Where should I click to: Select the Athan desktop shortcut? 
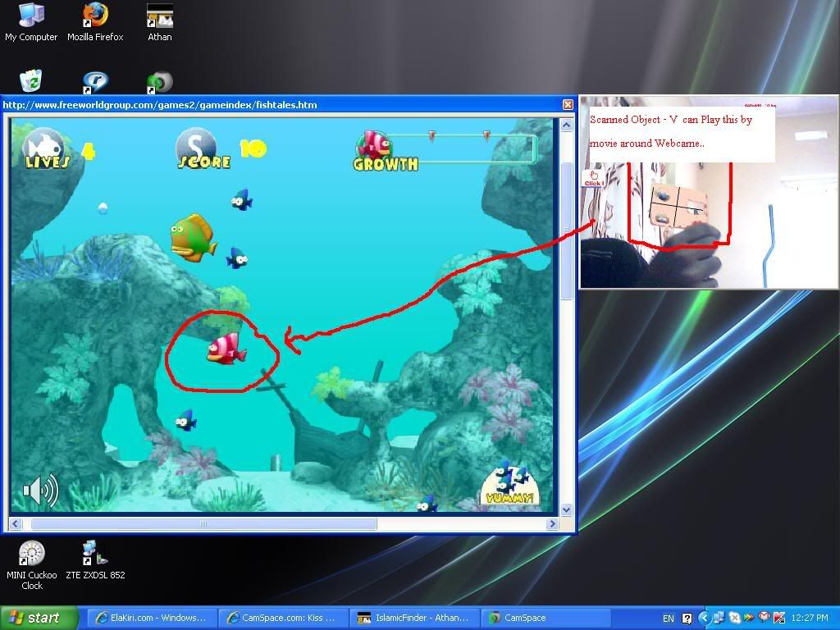click(160, 22)
